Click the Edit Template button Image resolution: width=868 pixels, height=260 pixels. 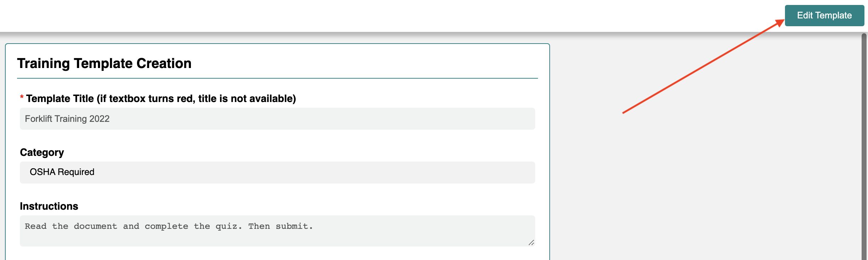click(x=824, y=16)
